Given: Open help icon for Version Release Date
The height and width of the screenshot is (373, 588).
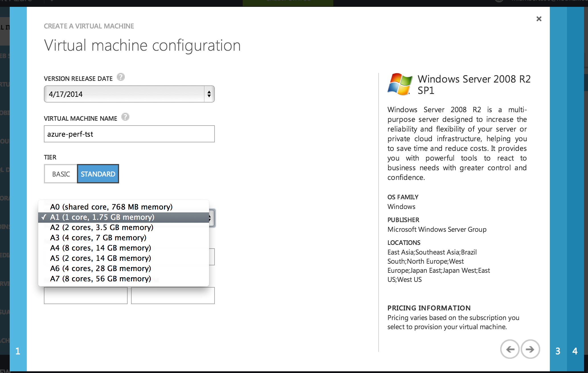Looking at the screenshot, I should pyautogui.click(x=121, y=77).
